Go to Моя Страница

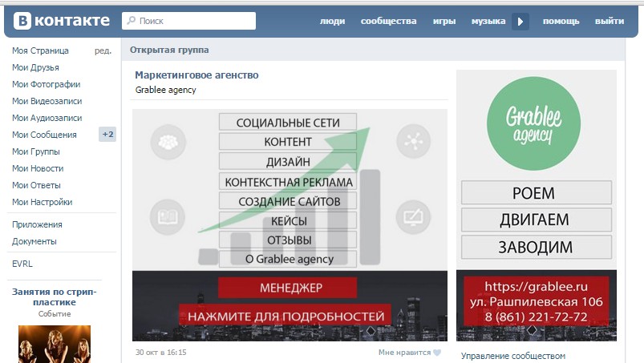pos(40,50)
